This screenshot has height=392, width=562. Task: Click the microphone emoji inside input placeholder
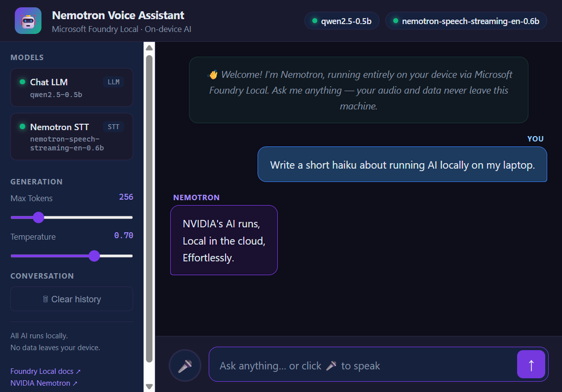pyautogui.click(x=331, y=366)
